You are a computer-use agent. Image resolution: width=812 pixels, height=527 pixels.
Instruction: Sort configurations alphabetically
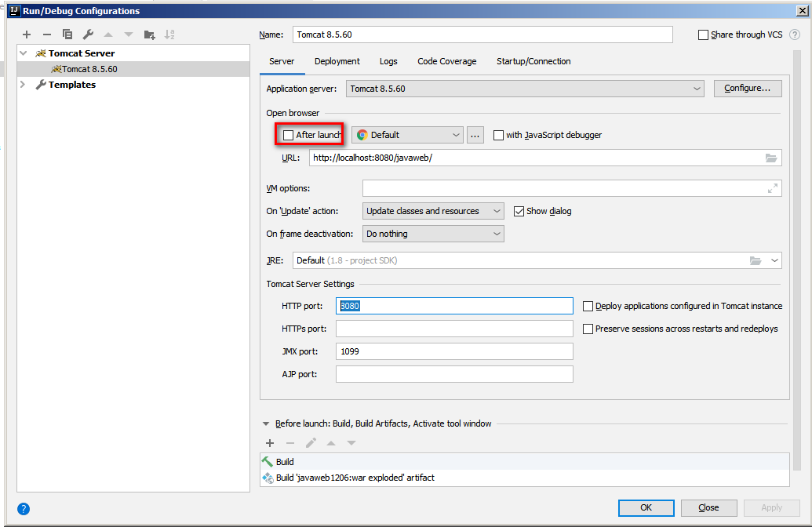[x=169, y=35]
